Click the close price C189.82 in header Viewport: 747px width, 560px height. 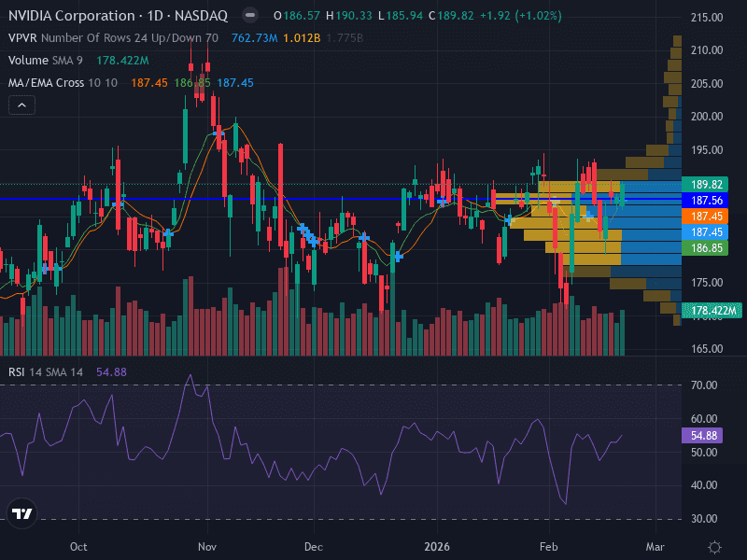coord(451,16)
